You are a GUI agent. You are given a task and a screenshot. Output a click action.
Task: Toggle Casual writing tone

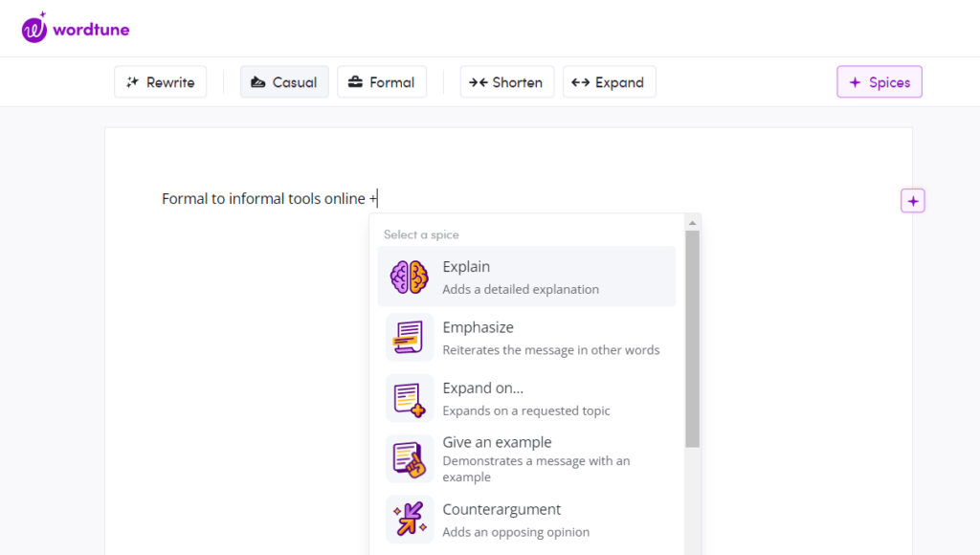pos(284,81)
